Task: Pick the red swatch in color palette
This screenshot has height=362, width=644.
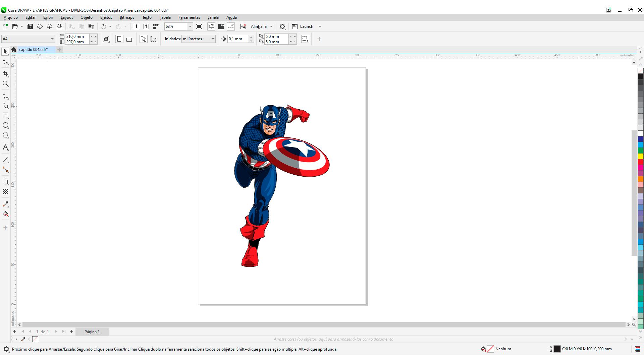Action: coord(641,162)
